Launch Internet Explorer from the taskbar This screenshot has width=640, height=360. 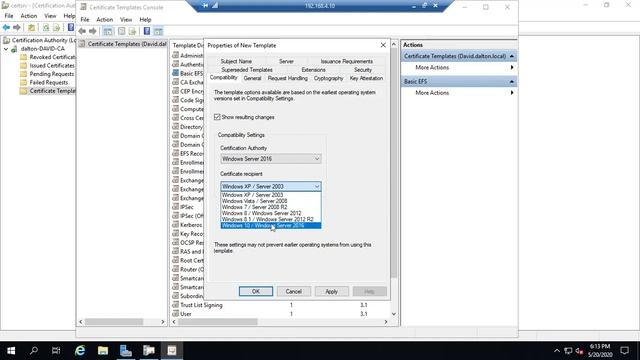click(80, 351)
